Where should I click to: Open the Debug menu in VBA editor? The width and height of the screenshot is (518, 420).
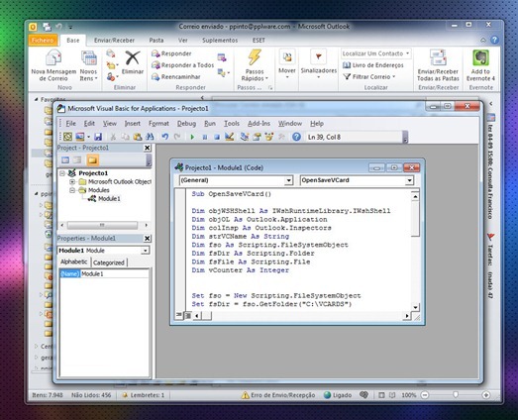(x=186, y=123)
